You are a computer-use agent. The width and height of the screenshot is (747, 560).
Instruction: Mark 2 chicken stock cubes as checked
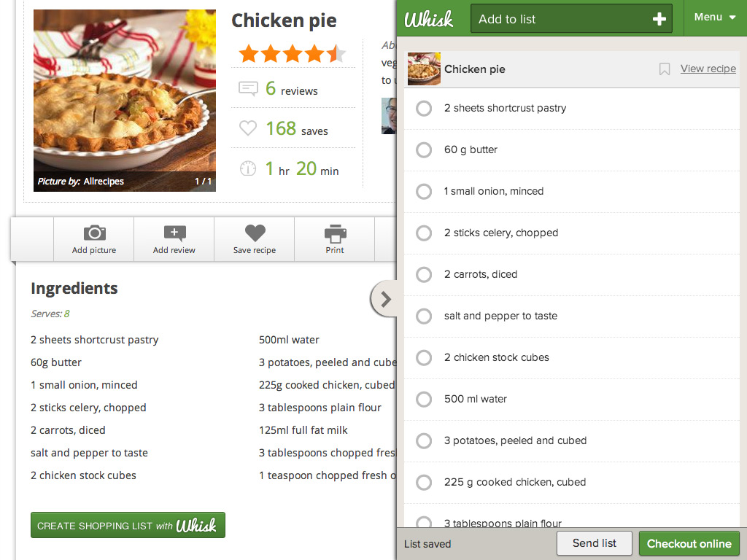point(424,358)
